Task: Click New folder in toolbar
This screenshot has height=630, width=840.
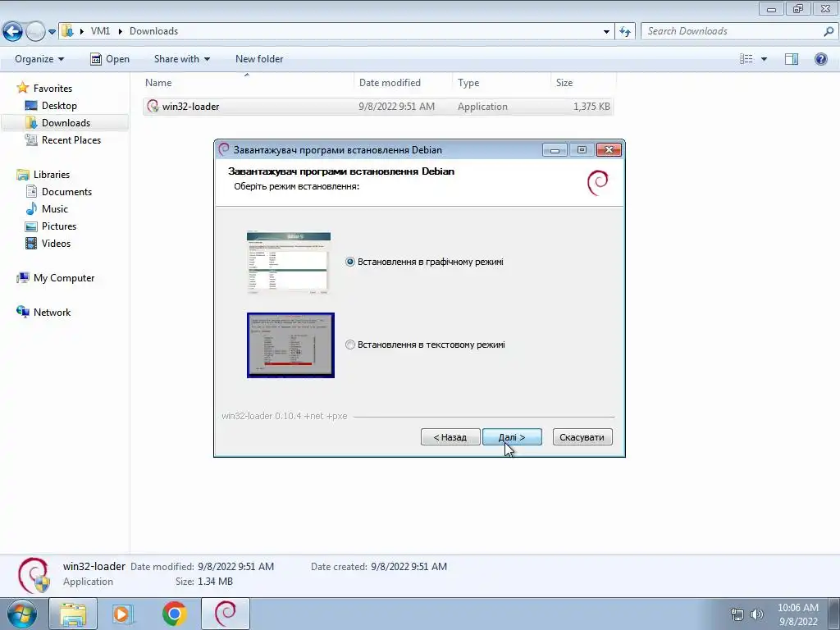Action: [259, 59]
